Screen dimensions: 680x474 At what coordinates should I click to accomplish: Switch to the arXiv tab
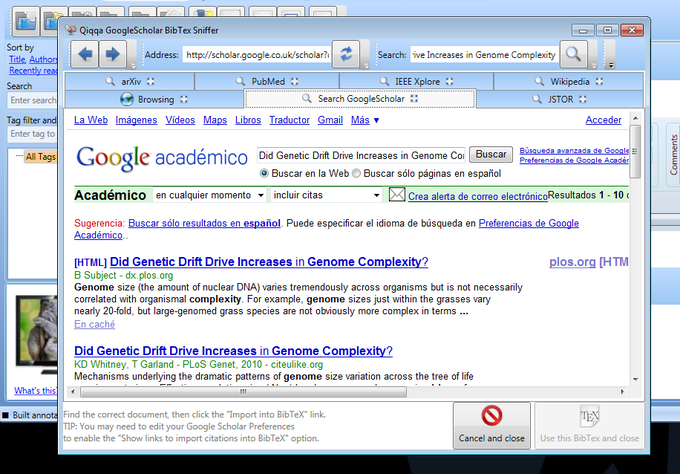pos(130,81)
